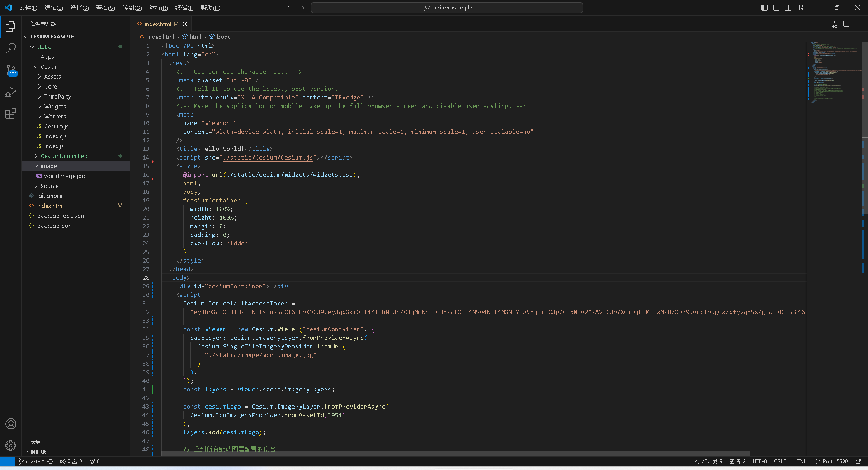Image resolution: width=868 pixels, height=470 pixels.
Task: Open package-lock.json in explorer
Action: point(75,216)
